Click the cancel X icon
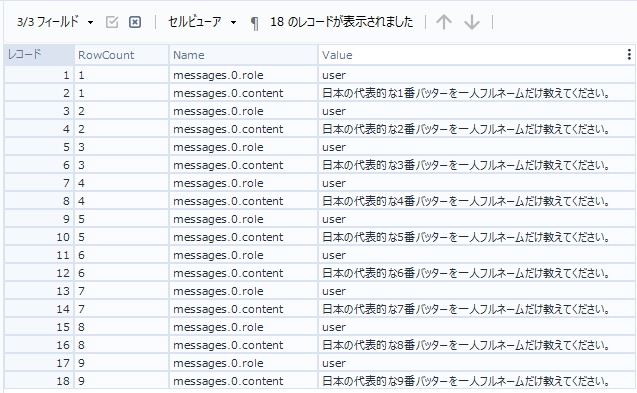Screen dimensions: 637x393 (135, 22)
